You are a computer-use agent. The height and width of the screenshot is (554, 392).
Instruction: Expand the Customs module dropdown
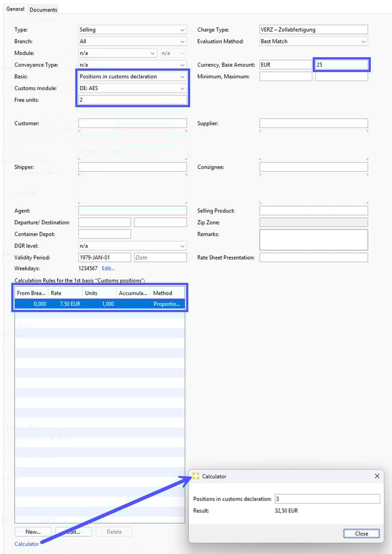click(x=132, y=88)
